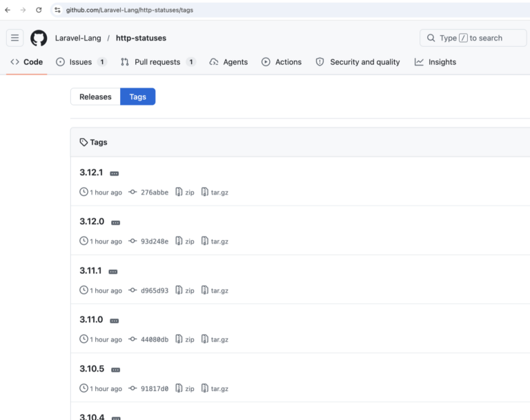The width and height of the screenshot is (530, 420).
Task: Expand the ellipsis next to tag 3.11.1
Action: pos(113,272)
